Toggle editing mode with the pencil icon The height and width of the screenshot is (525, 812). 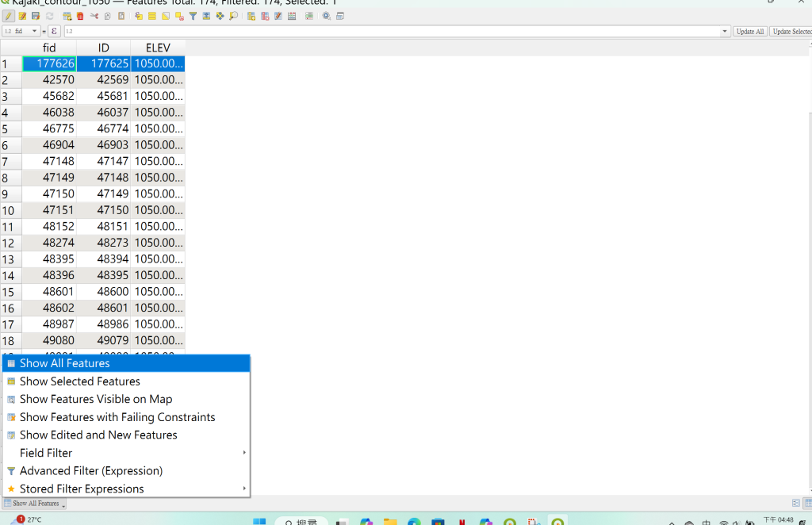[8, 16]
